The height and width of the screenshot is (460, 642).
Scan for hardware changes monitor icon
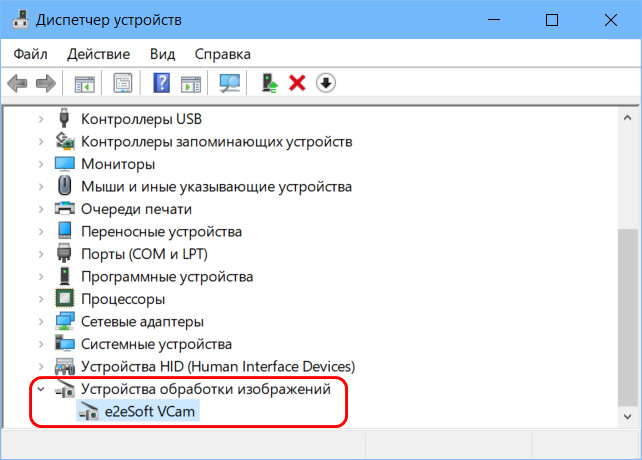tap(230, 83)
